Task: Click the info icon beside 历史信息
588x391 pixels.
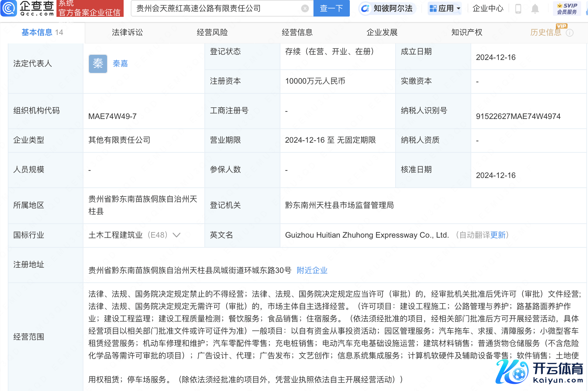Action: tap(570, 33)
